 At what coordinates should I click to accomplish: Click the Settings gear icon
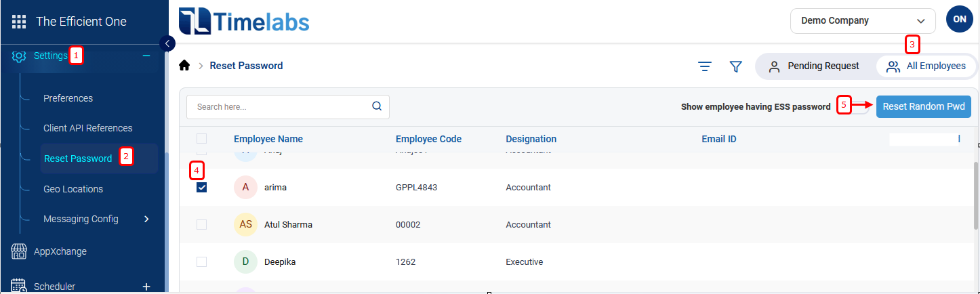(x=19, y=56)
